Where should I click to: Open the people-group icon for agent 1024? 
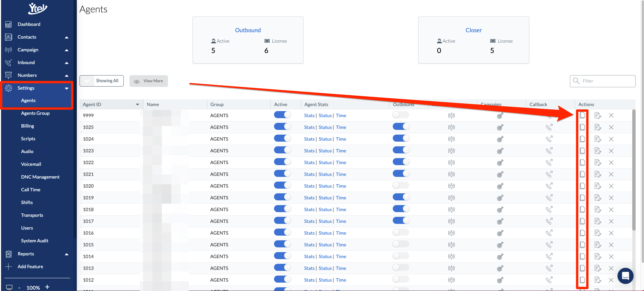click(451, 139)
